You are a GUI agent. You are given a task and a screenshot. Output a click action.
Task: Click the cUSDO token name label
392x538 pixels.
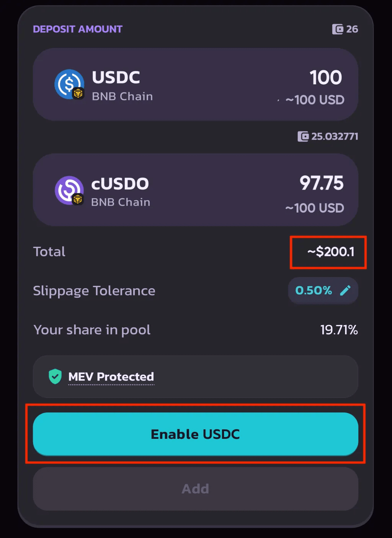coord(120,184)
